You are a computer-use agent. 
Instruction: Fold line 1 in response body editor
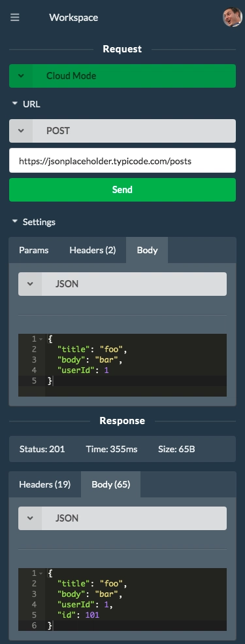(x=41, y=573)
